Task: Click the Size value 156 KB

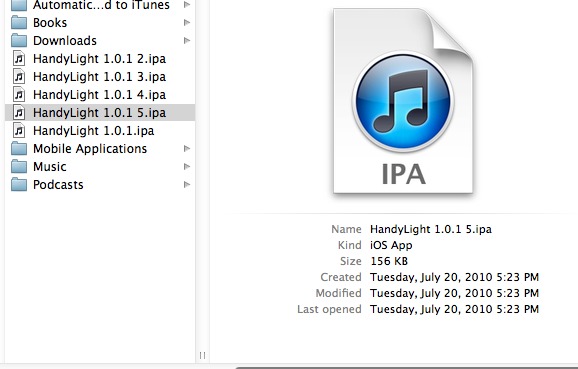Action: [389, 261]
